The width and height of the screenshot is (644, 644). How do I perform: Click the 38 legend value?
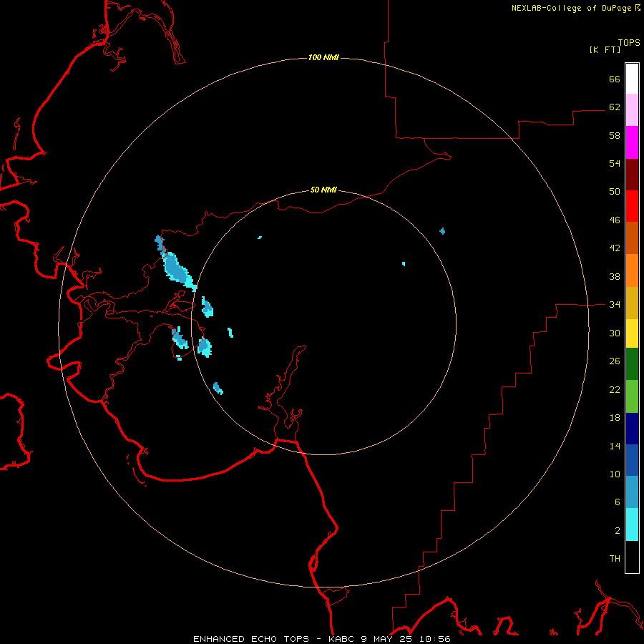pyautogui.click(x=615, y=276)
